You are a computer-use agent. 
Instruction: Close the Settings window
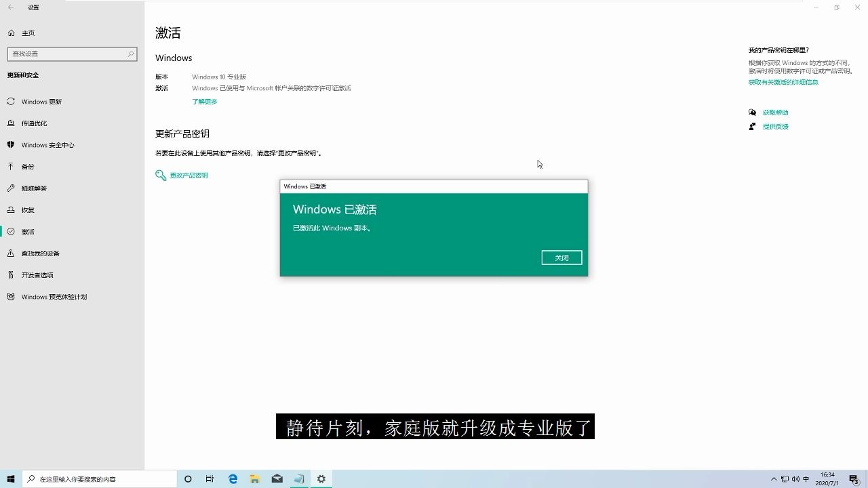click(857, 7)
